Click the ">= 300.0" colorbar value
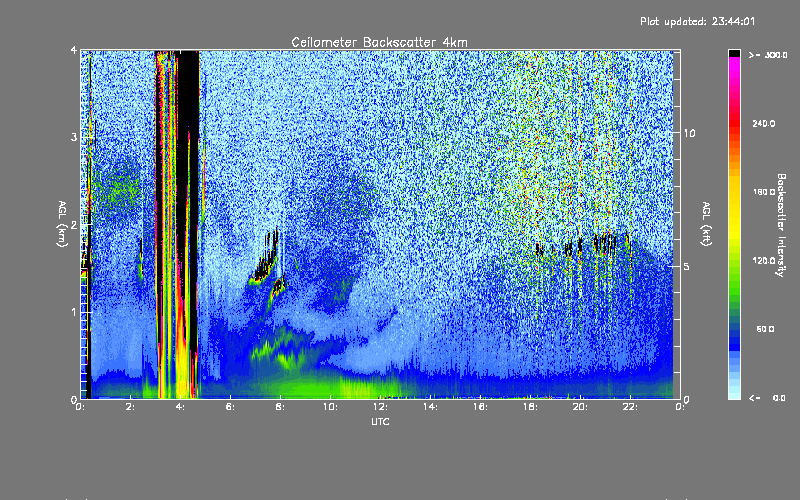This screenshot has height=500, width=800. click(x=768, y=55)
